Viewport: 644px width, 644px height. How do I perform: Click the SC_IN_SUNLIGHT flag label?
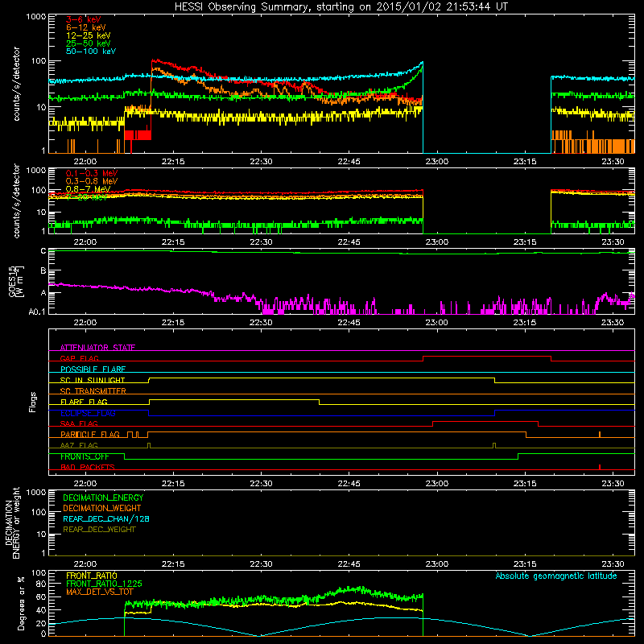(93, 380)
